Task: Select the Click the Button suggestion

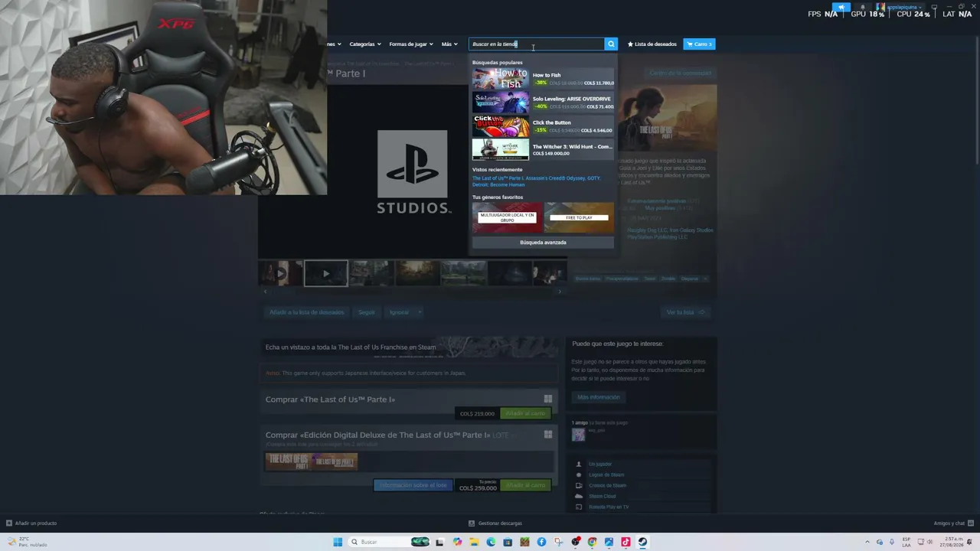Action: pos(543,126)
